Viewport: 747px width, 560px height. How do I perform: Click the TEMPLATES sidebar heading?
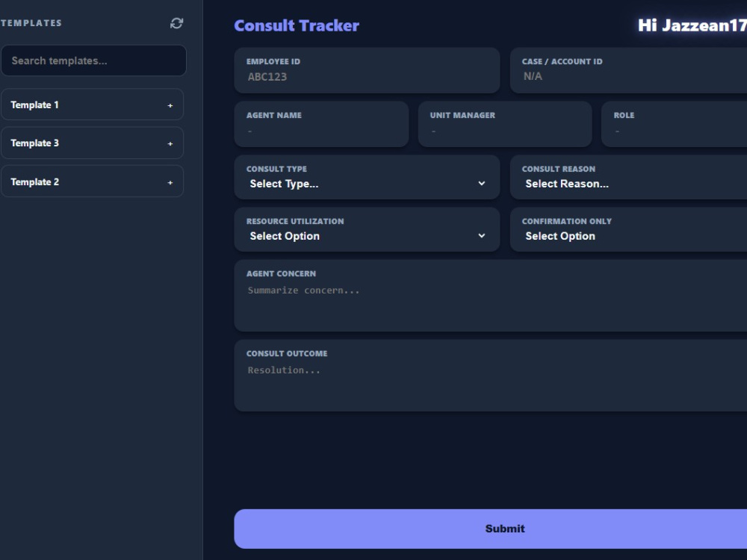pos(31,23)
